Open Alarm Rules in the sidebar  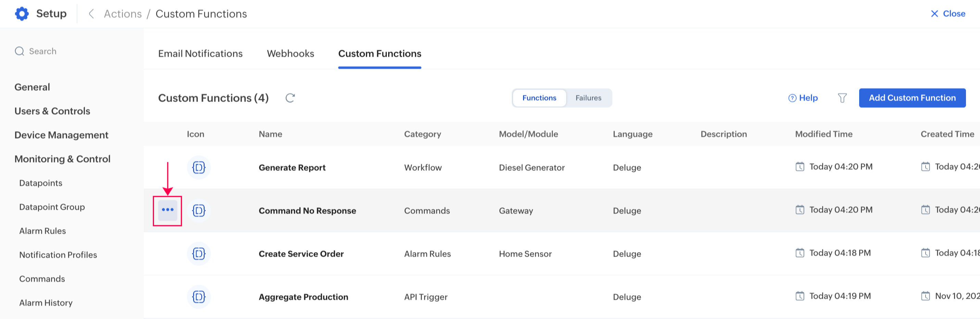pyautogui.click(x=42, y=231)
